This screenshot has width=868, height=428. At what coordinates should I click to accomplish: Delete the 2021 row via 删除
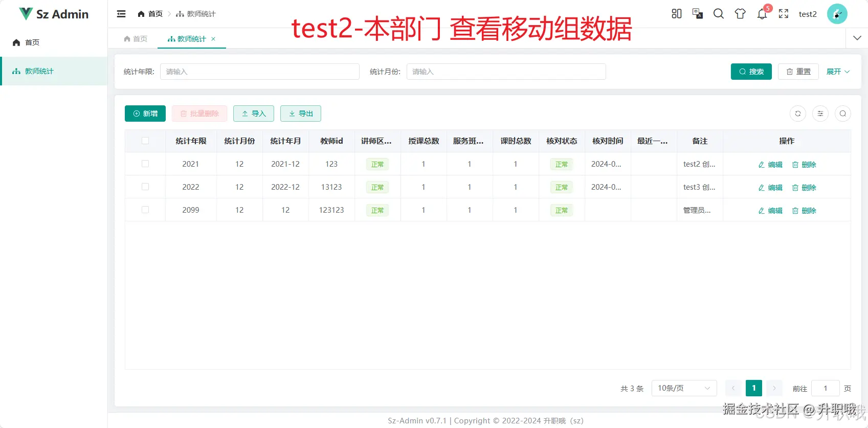point(804,165)
